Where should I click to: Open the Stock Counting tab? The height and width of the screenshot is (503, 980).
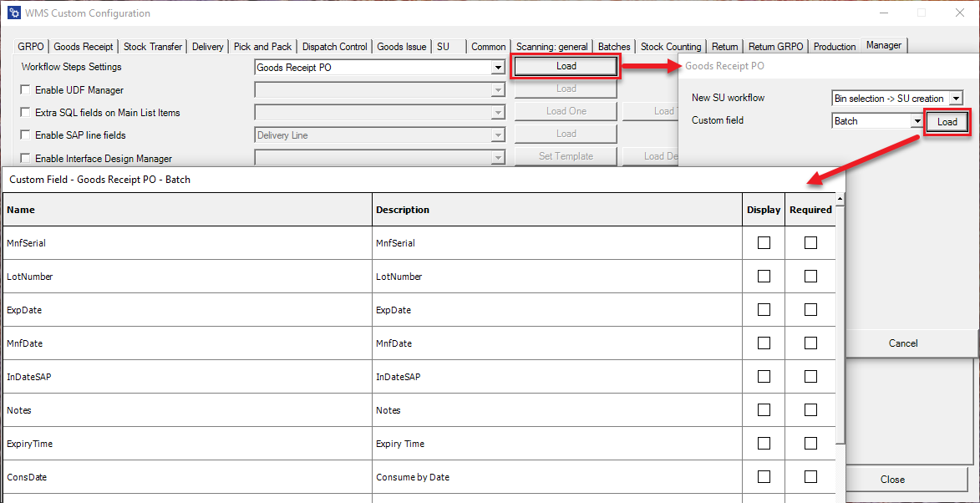[671, 47]
